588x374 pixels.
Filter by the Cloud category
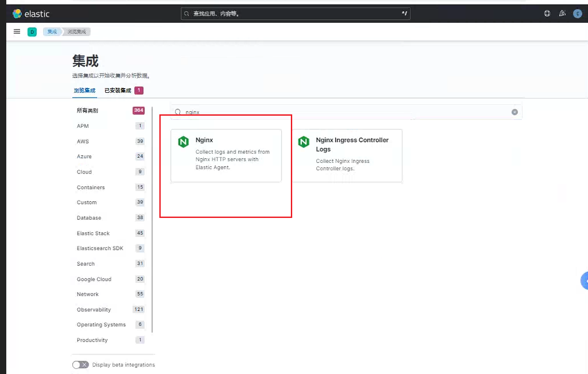point(110,172)
